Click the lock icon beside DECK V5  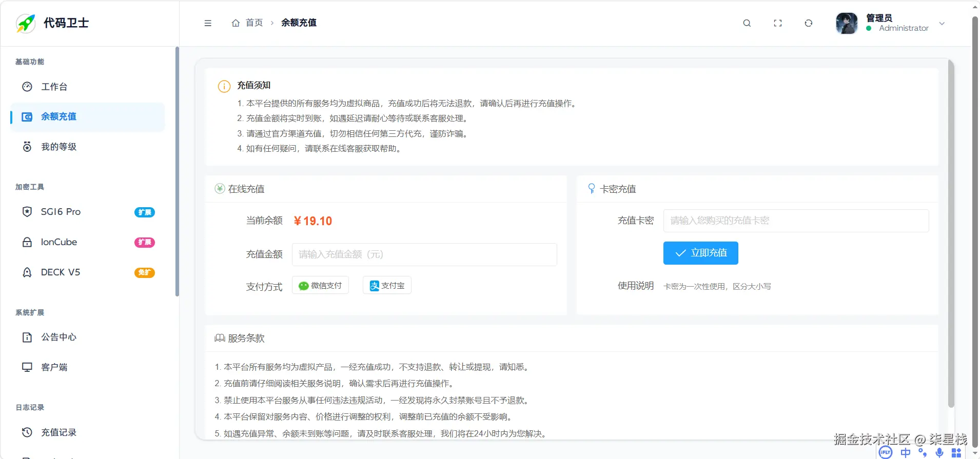pyautogui.click(x=27, y=272)
